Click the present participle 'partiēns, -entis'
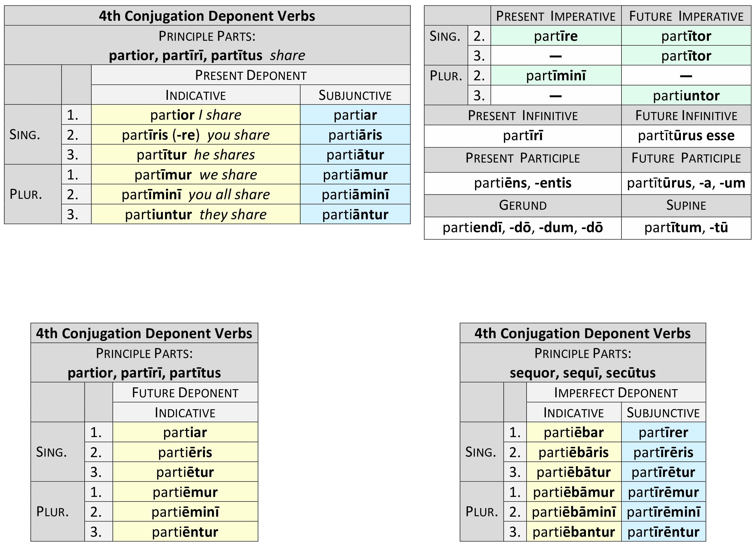756x546 pixels. pos(523,183)
